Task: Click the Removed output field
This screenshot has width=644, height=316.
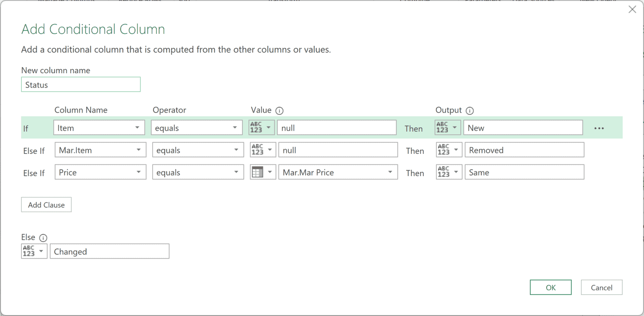Action: (x=524, y=150)
